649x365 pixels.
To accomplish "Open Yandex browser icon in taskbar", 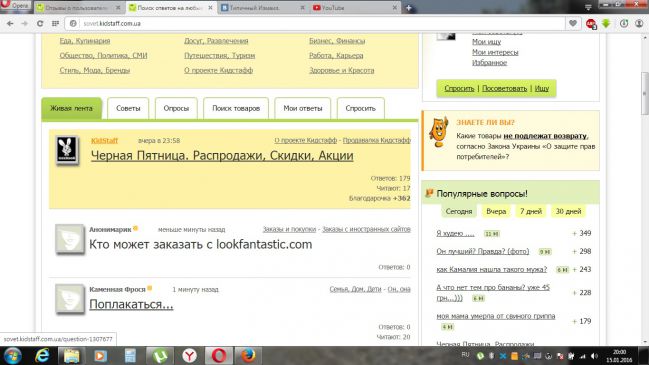I will coord(189,355).
